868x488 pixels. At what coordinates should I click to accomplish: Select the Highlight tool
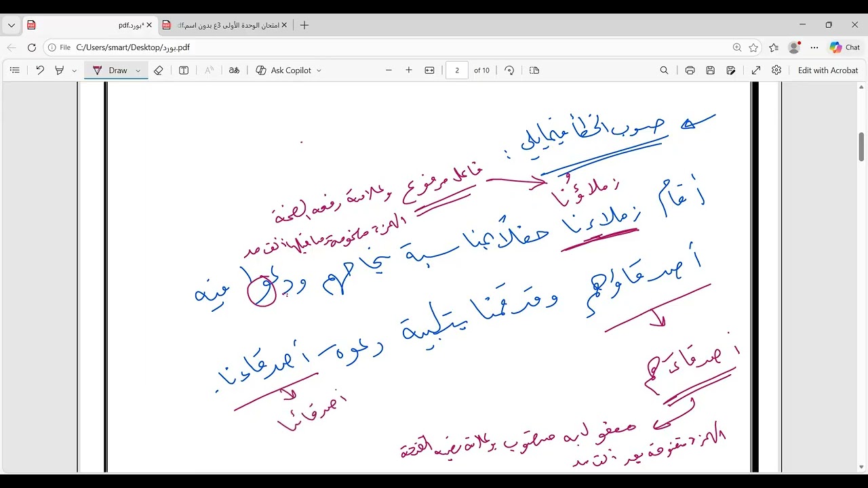click(x=60, y=70)
